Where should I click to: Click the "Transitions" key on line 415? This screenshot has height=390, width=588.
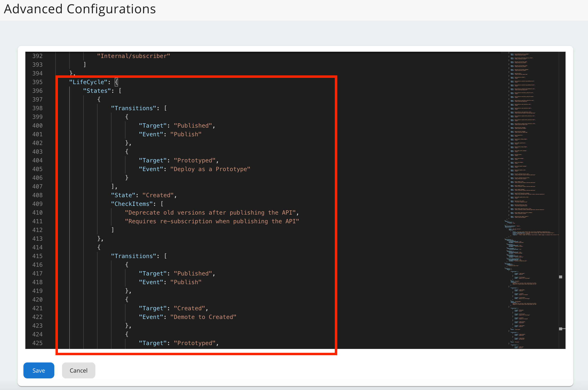click(133, 256)
